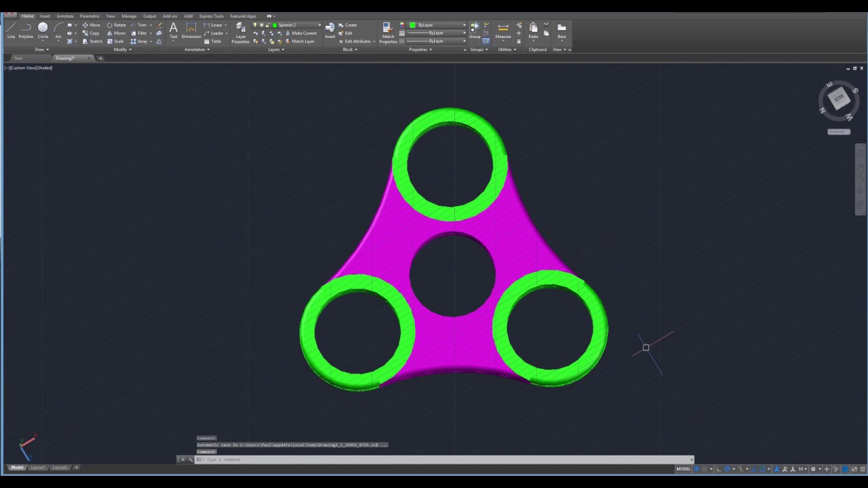Open the Express Tools tab
The height and width of the screenshot is (488, 868).
[x=212, y=16]
